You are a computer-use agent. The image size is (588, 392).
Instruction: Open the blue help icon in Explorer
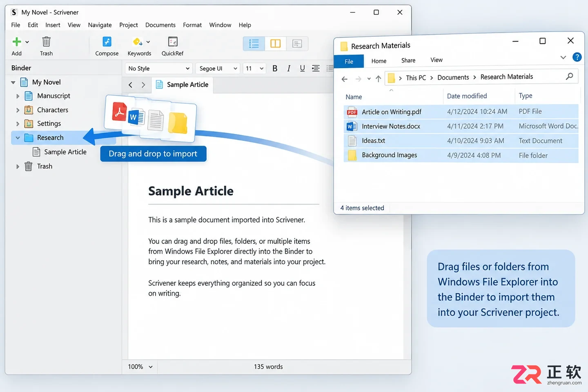tap(577, 57)
